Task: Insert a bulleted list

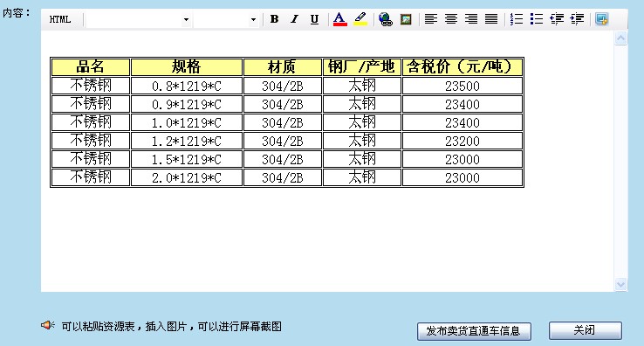Action: [x=537, y=19]
